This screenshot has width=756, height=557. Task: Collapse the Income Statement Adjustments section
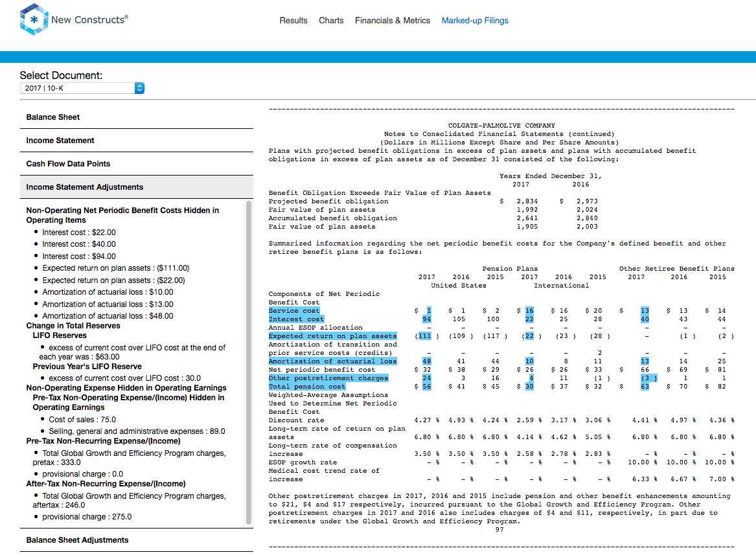pyautogui.click(x=137, y=187)
